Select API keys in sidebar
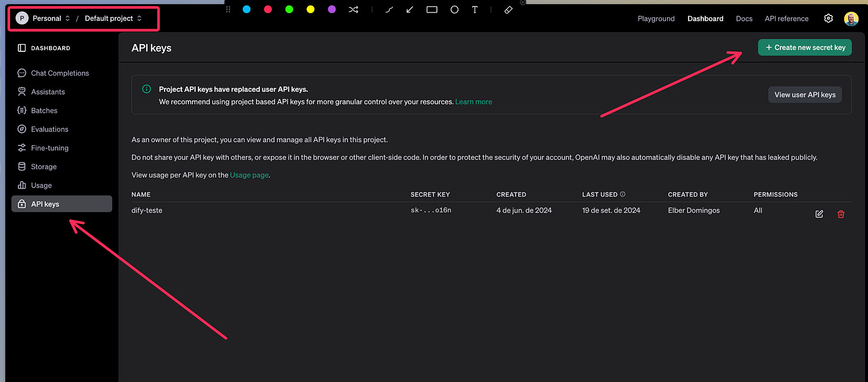 [61, 204]
